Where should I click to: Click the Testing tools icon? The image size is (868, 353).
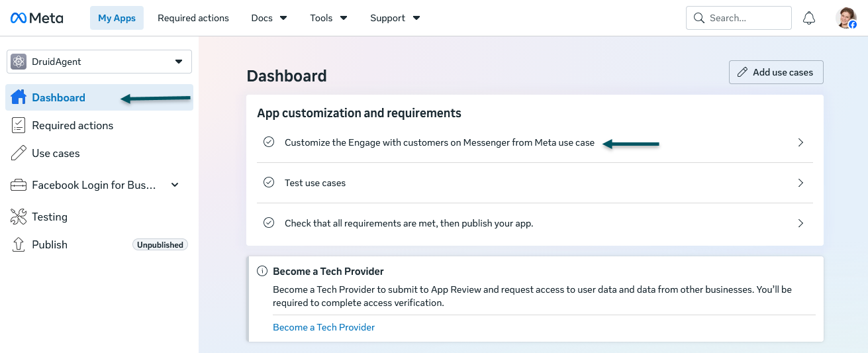(x=19, y=217)
